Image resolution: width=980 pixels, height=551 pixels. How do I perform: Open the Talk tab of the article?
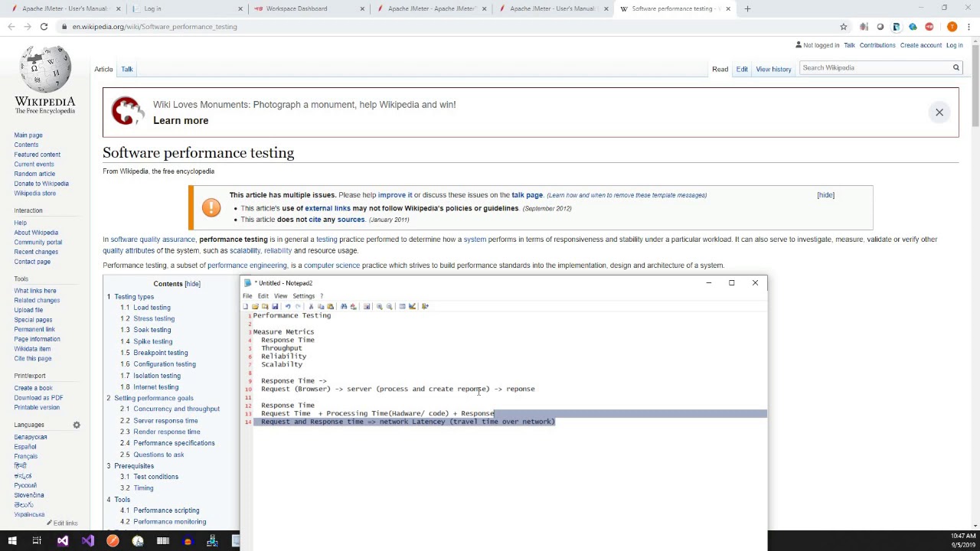click(127, 69)
